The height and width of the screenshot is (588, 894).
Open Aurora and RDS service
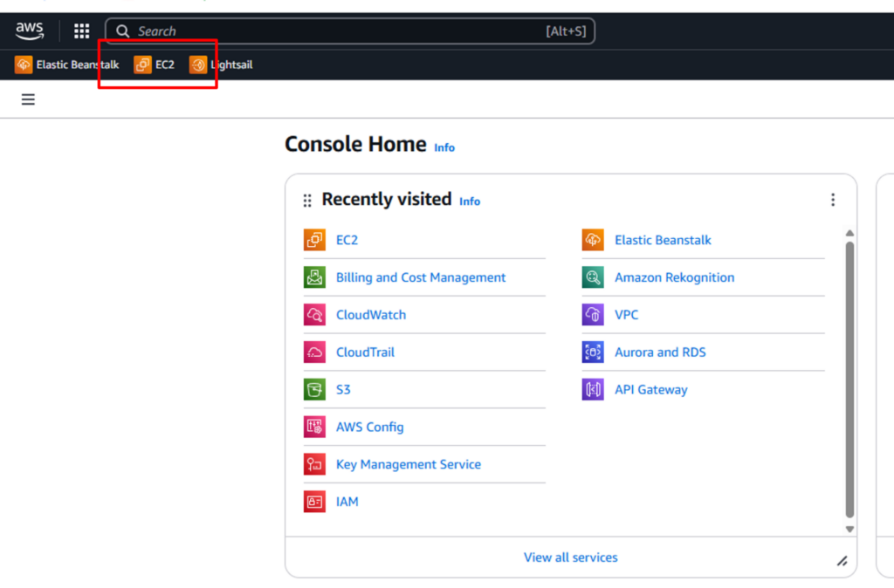tap(660, 352)
